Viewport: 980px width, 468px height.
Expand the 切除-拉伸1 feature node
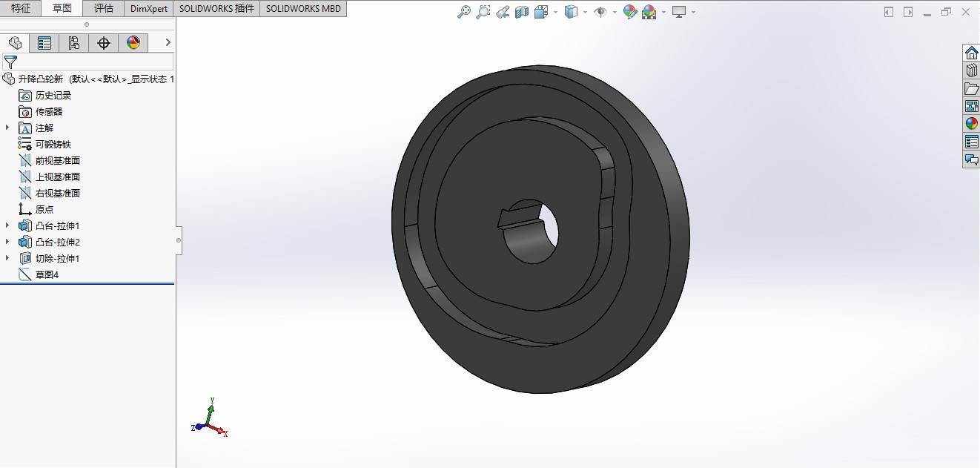click(7, 258)
